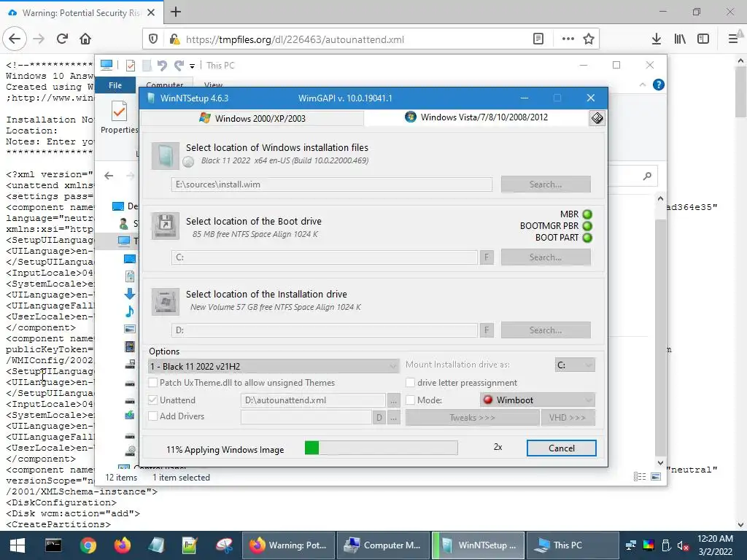Image resolution: width=747 pixels, height=560 pixels.
Task: Open the tracking protection shield icon
Action: click(x=153, y=39)
